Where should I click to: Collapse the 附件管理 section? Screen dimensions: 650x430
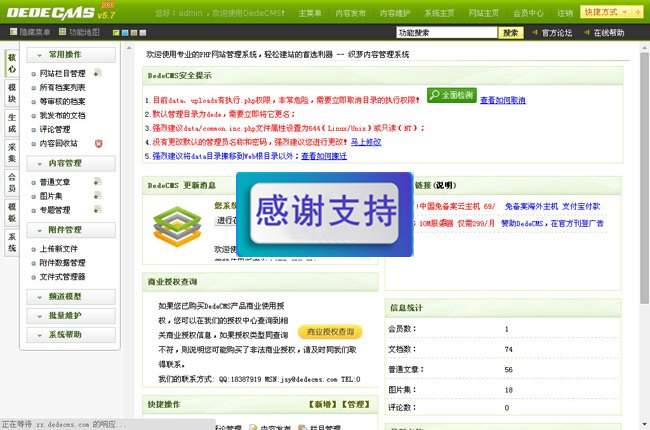click(x=71, y=230)
